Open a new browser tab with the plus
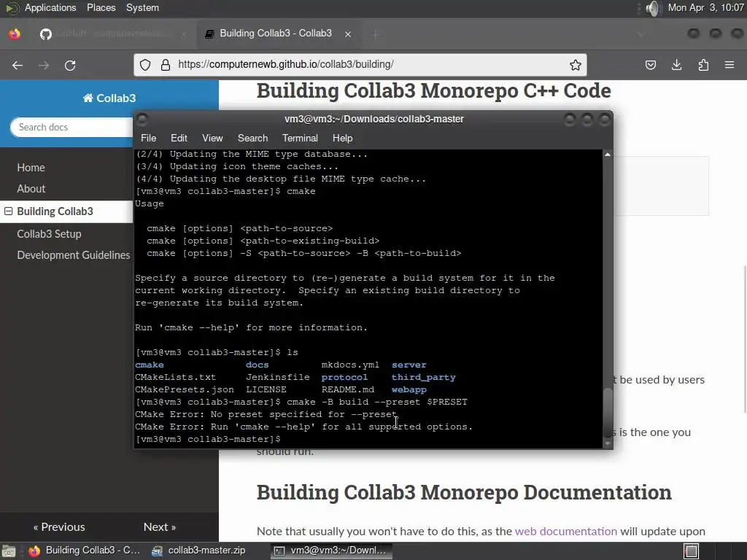 coord(376,34)
